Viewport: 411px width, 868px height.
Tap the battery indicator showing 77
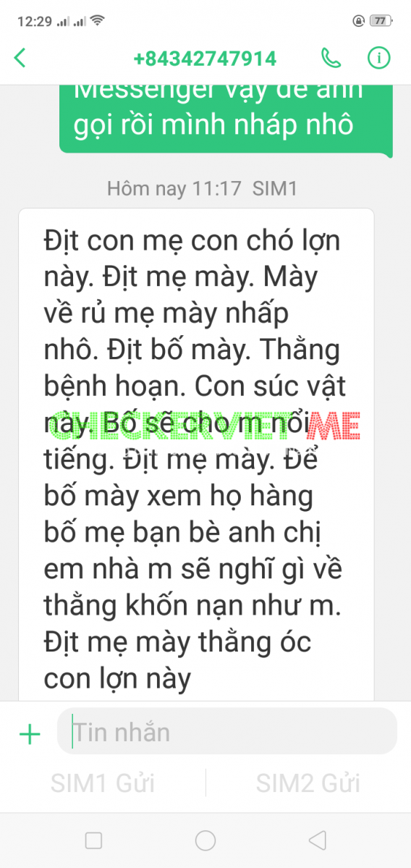(x=381, y=21)
